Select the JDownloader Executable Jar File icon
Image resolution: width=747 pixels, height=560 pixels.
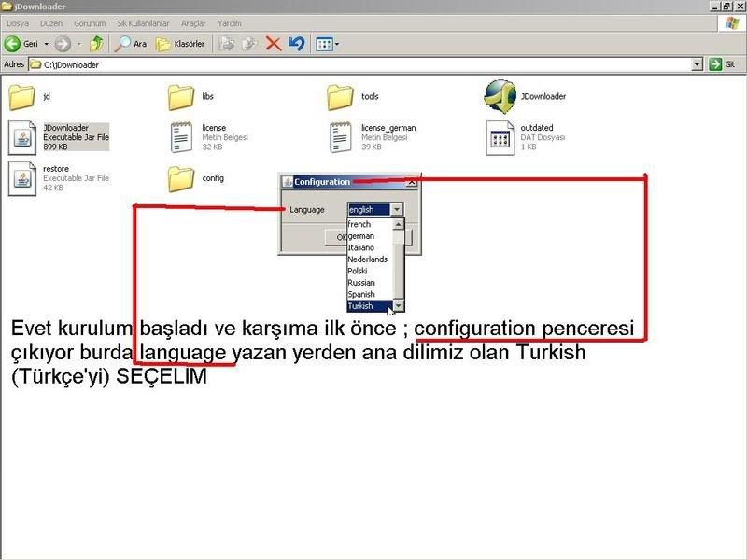pyautogui.click(x=21, y=137)
